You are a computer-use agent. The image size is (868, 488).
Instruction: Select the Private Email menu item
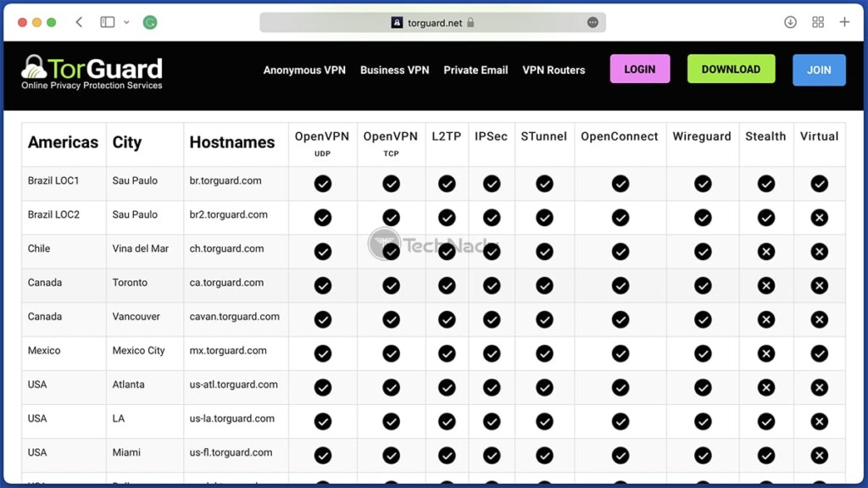(476, 70)
